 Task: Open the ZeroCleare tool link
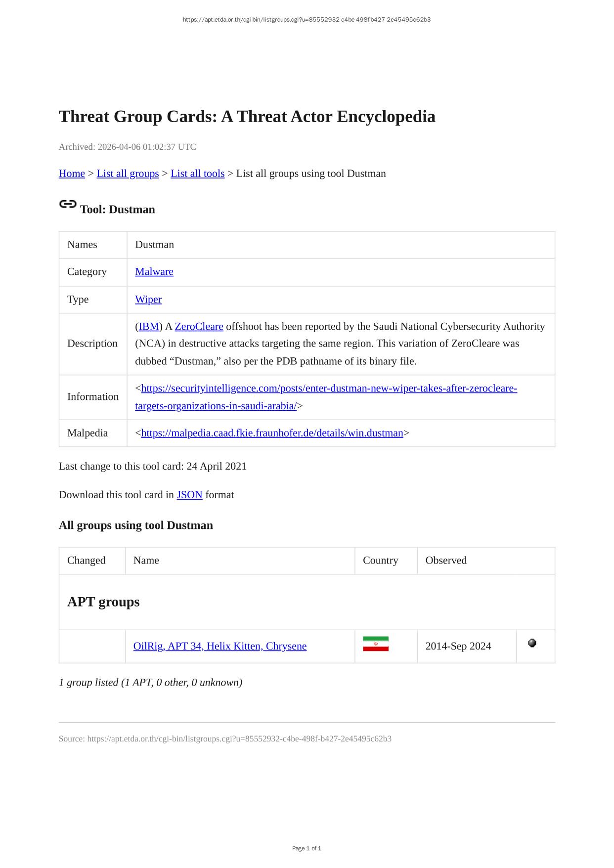[199, 326]
